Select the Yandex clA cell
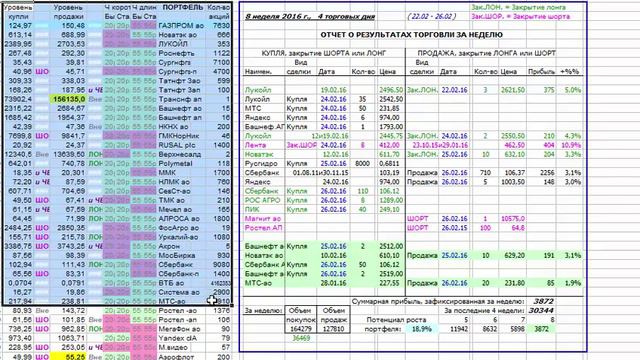Viewport: 640px width, 360px height. point(177,338)
